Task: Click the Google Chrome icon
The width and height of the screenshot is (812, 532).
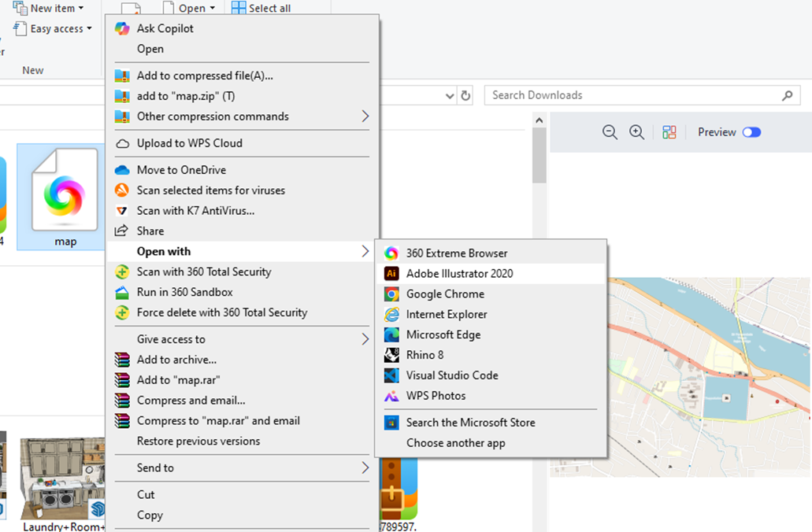Action: point(391,294)
